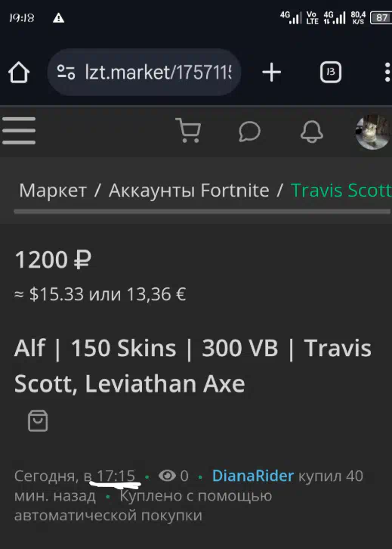Tap the warning triangle in status bar
This screenshot has width=392, height=549.
(58, 18)
